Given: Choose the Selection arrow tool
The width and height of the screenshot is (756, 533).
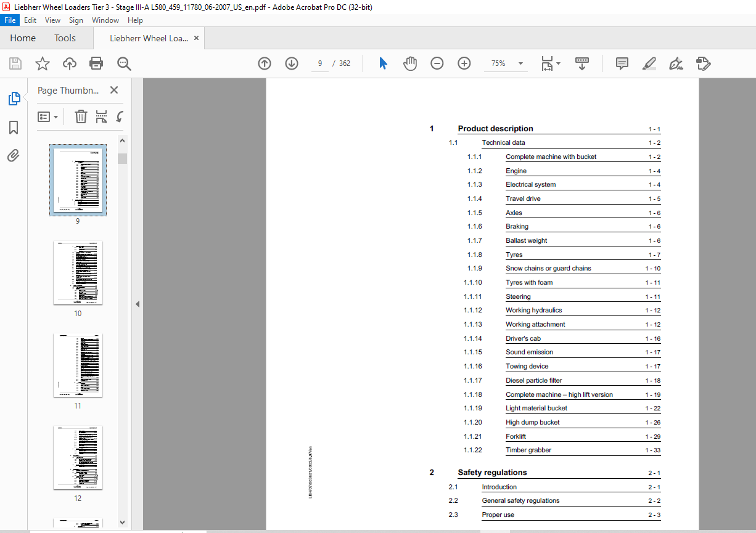Looking at the screenshot, I should [383, 63].
